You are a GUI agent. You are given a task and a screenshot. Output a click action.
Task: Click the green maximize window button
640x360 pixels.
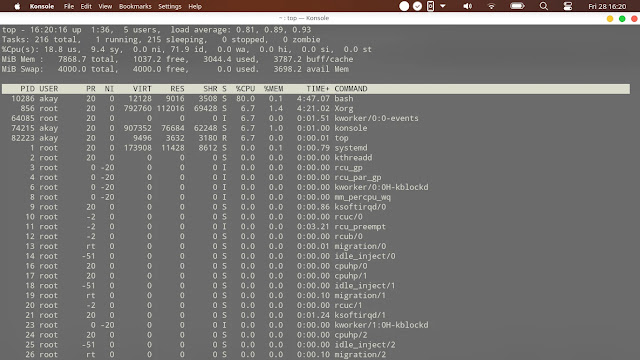[622, 18]
